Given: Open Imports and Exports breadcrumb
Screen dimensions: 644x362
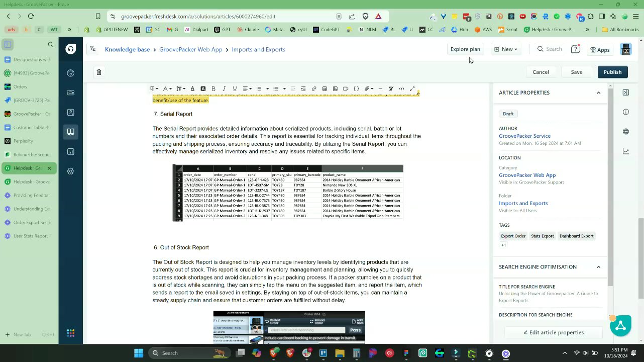Looking at the screenshot, I should click(x=258, y=49).
